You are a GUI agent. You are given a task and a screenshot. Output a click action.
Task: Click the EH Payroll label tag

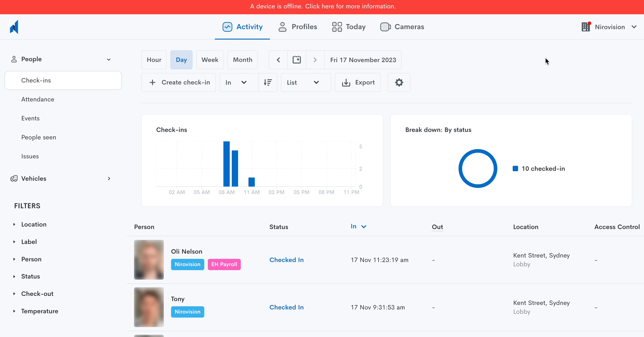[x=224, y=264]
